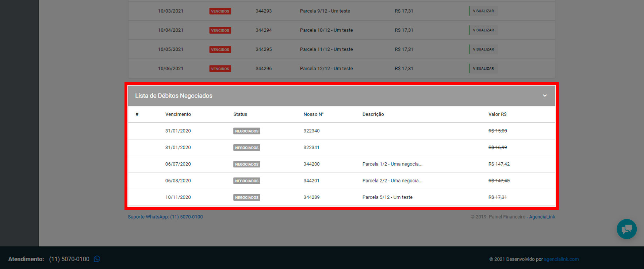Click the Status column header
Viewport: 644px width, 269px height.
(x=240, y=114)
